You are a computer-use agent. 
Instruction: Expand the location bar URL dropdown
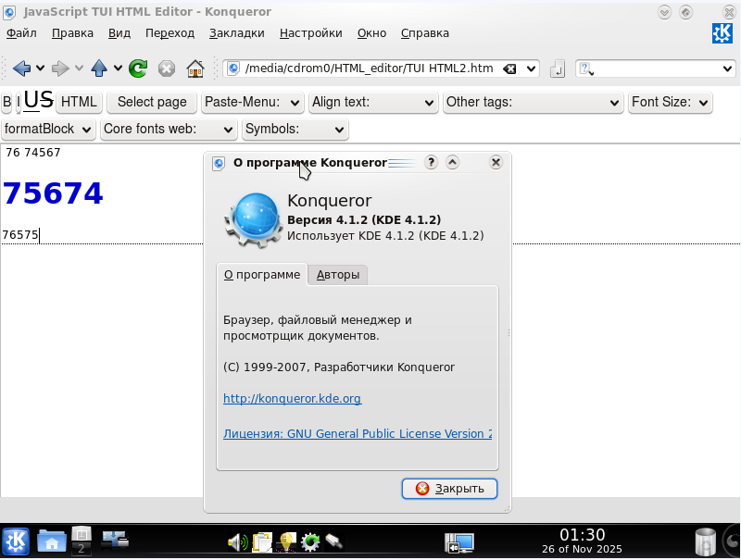(x=531, y=68)
